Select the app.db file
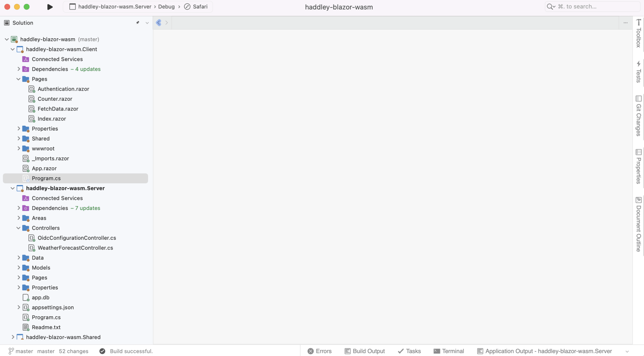The width and height of the screenshot is (644, 356). coord(41,297)
